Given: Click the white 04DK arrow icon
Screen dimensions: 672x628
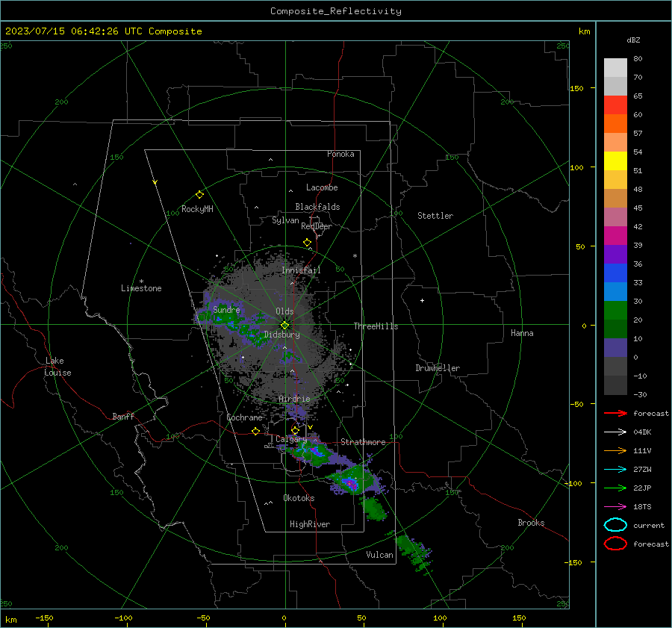Looking at the screenshot, I should (615, 432).
